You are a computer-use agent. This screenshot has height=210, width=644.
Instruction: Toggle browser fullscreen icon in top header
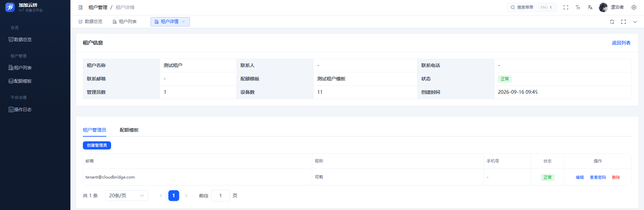point(566,7)
